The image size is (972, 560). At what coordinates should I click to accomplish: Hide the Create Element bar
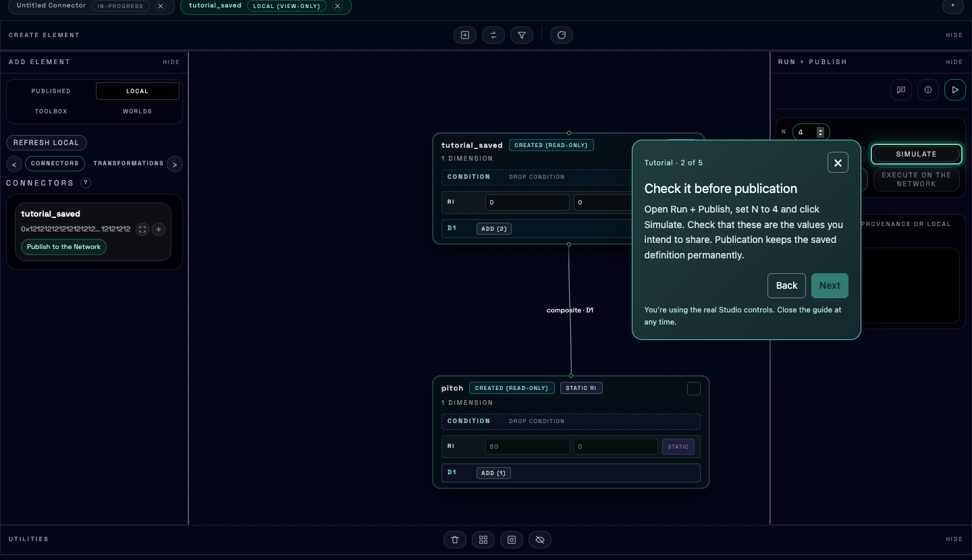954,35
